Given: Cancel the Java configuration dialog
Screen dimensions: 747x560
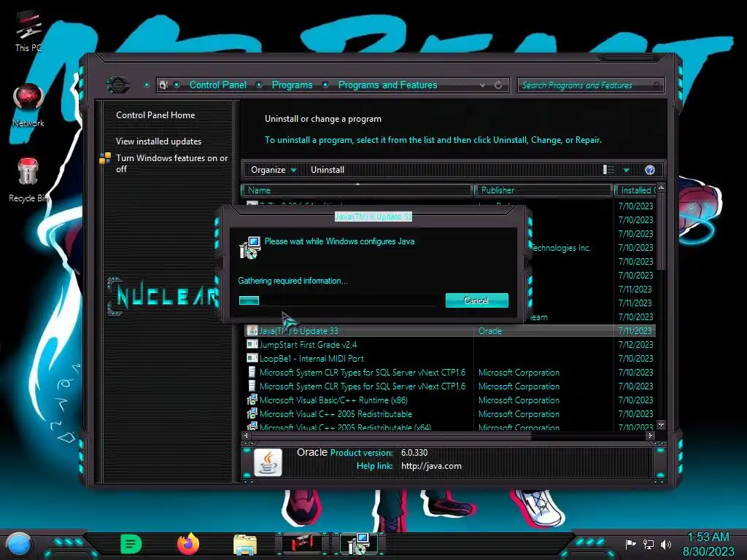Looking at the screenshot, I should [476, 300].
